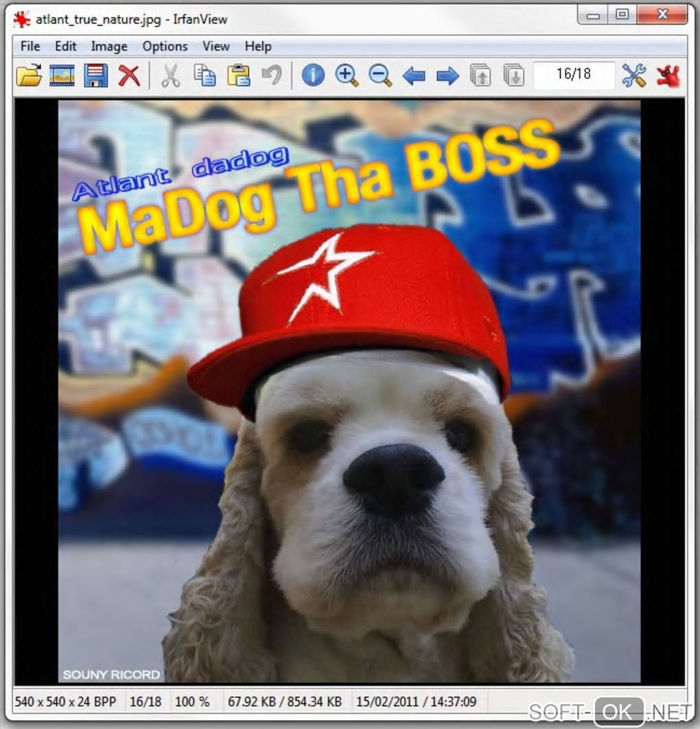Open the Slideshow filmstrip icon
This screenshot has height=729, width=700.
coord(62,76)
